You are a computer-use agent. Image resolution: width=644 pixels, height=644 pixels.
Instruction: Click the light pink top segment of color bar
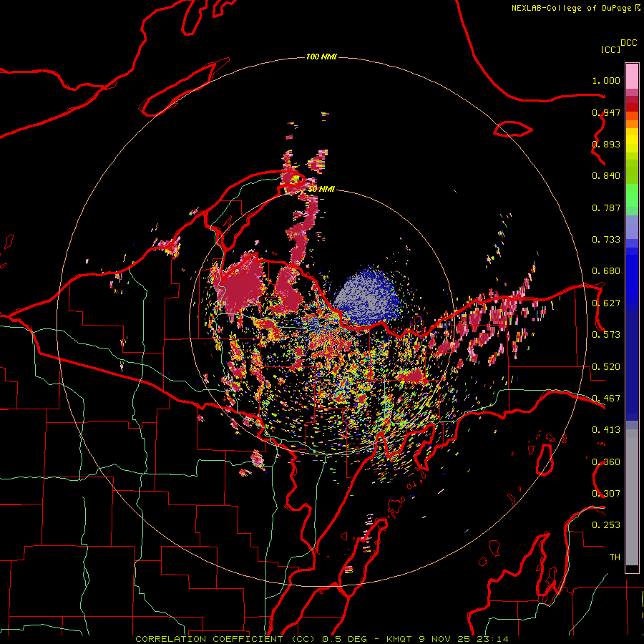click(x=632, y=77)
